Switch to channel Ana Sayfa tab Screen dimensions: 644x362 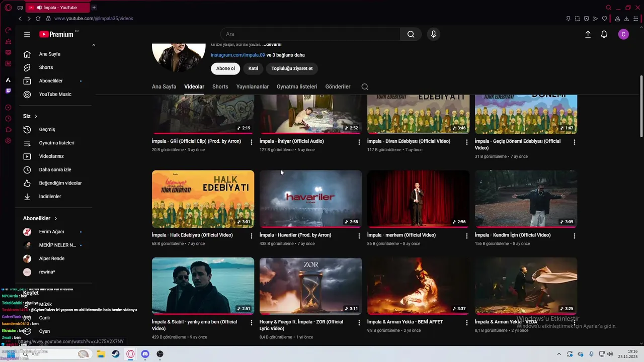tap(164, 86)
